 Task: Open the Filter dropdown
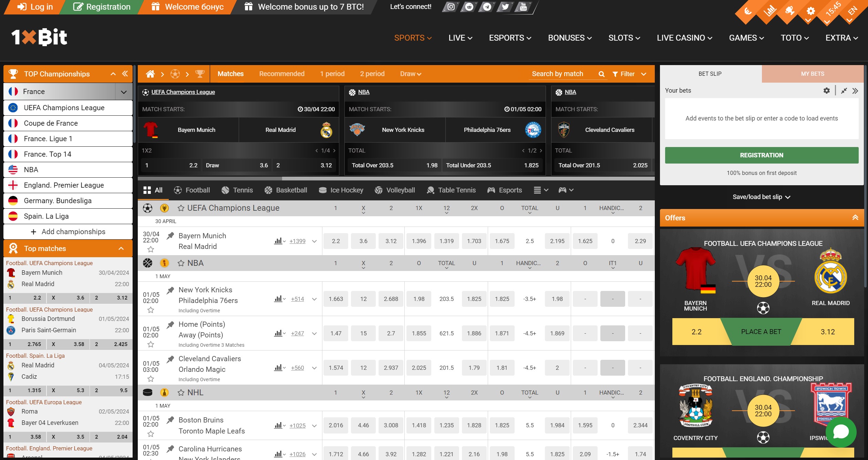629,74
